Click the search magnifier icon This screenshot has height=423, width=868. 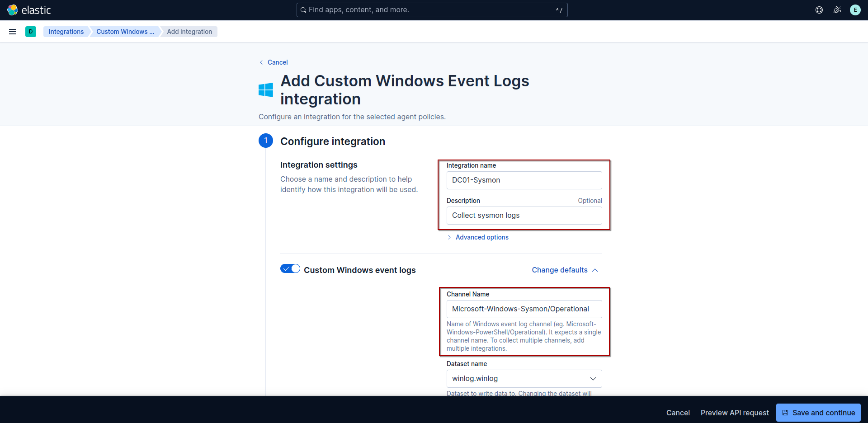pos(303,10)
